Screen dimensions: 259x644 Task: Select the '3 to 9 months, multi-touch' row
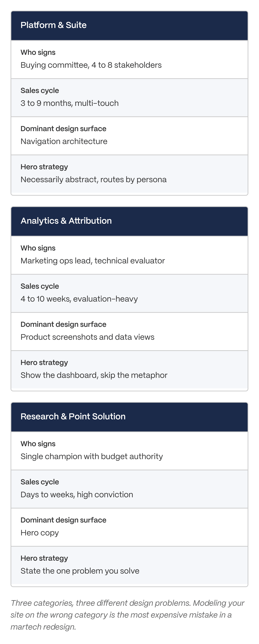click(x=129, y=98)
